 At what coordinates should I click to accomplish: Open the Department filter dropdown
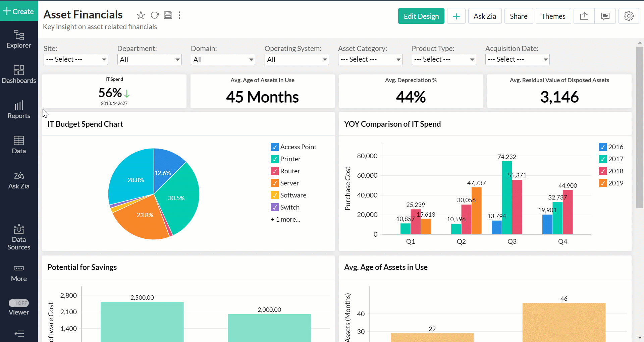(149, 59)
